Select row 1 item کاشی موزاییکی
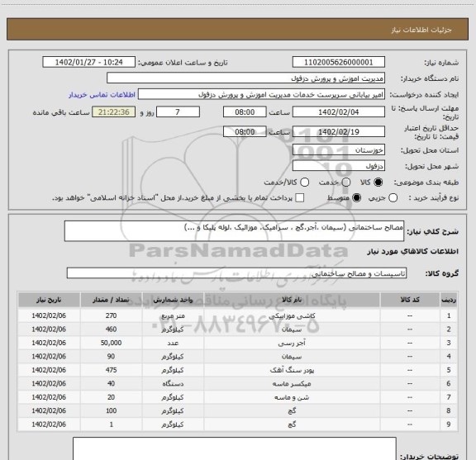The height and width of the screenshot is (460, 476). (292, 315)
